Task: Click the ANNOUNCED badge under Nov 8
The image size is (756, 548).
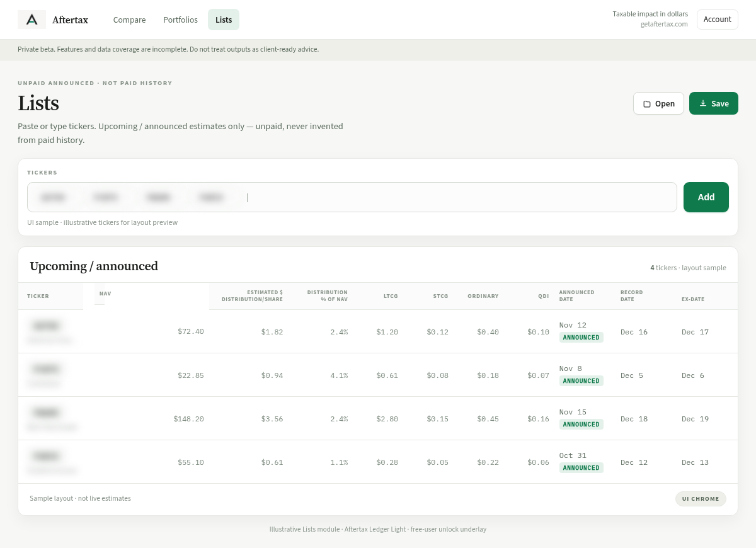Action: click(x=581, y=381)
